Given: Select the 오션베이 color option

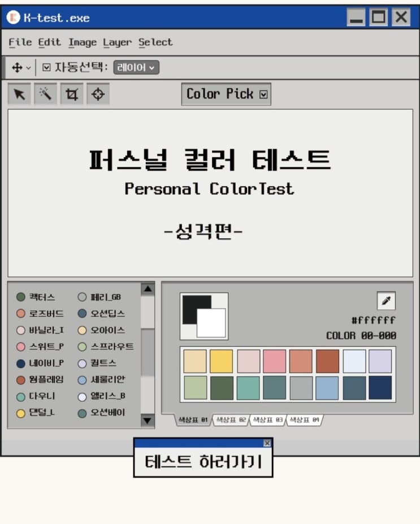Looking at the screenshot, I should [x=101, y=413].
